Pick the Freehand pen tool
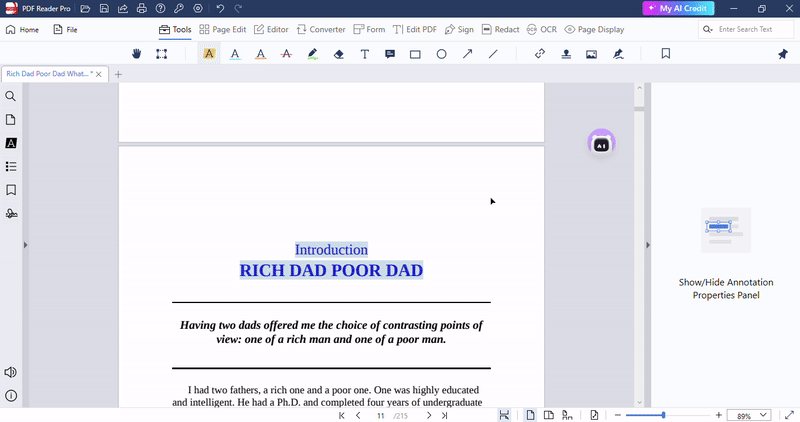 coord(312,54)
